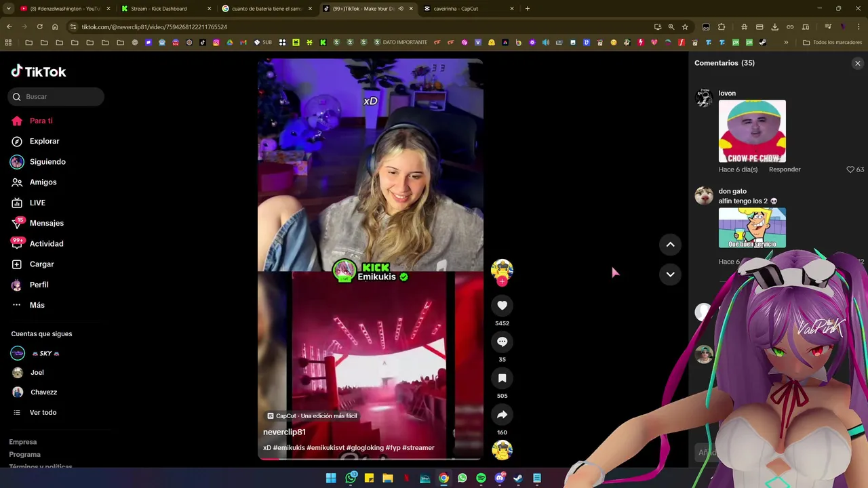Click the CapCut edición más fácil label
The image size is (868, 488).
[311, 415]
